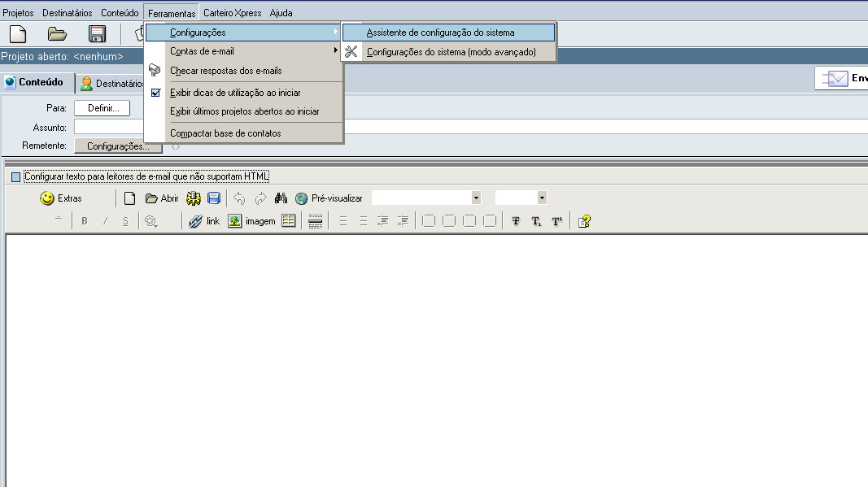The width and height of the screenshot is (868, 487).
Task: Expand the Contas de e-mail submenu
Action: 243,51
